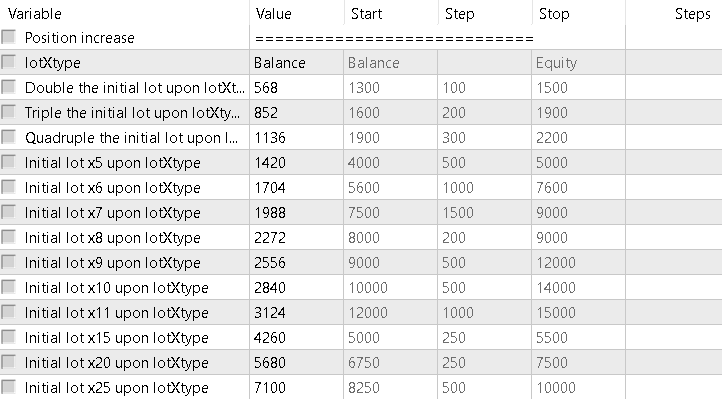Select the Step value 100
Image resolution: width=722 pixels, height=399 pixels.
[x=484, y=87]
